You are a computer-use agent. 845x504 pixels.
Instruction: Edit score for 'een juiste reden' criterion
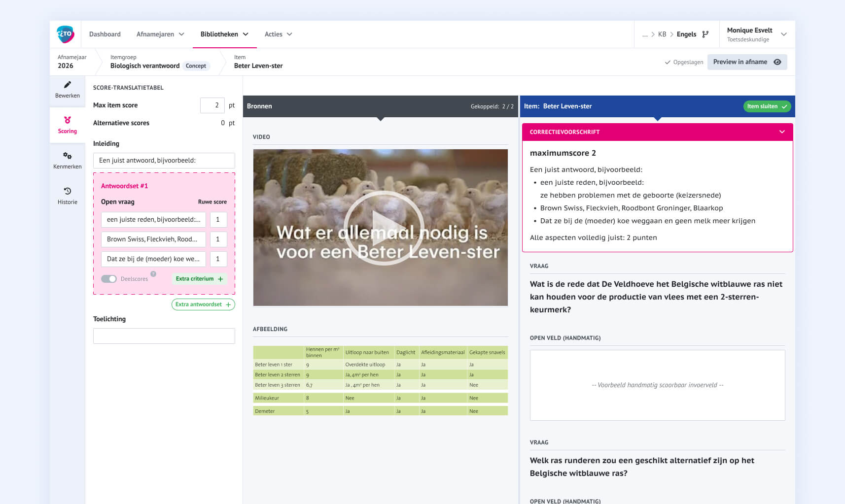pos(218,220)
